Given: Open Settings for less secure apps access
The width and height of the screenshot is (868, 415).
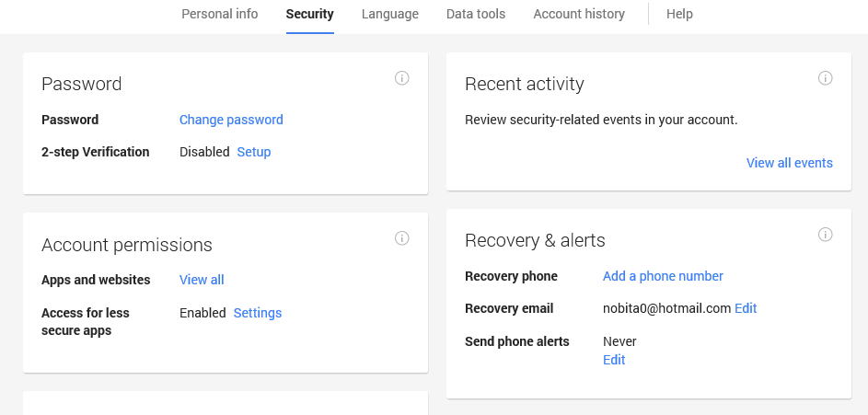Looking at the screenshot, I should click(x=258, y=313).
